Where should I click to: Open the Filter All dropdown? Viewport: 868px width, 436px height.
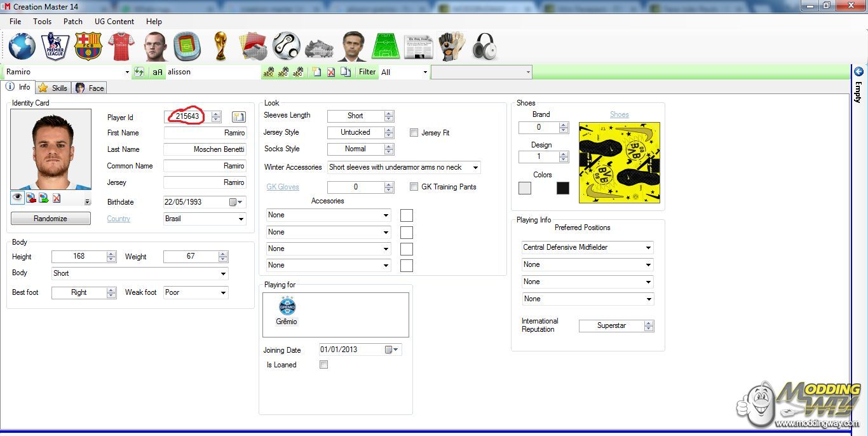(425, 72)
